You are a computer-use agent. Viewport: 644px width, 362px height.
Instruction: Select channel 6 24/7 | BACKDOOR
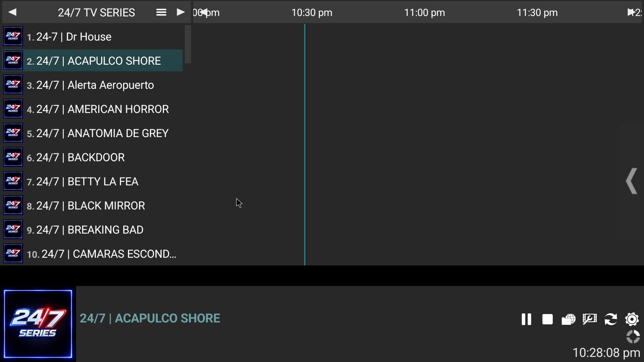[x=93, y=157]
